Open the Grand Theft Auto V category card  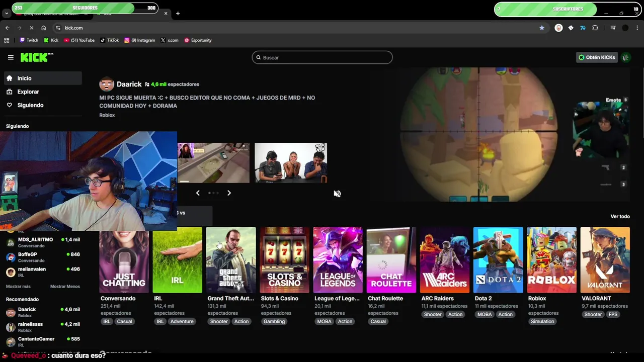(x=231, y=260)
